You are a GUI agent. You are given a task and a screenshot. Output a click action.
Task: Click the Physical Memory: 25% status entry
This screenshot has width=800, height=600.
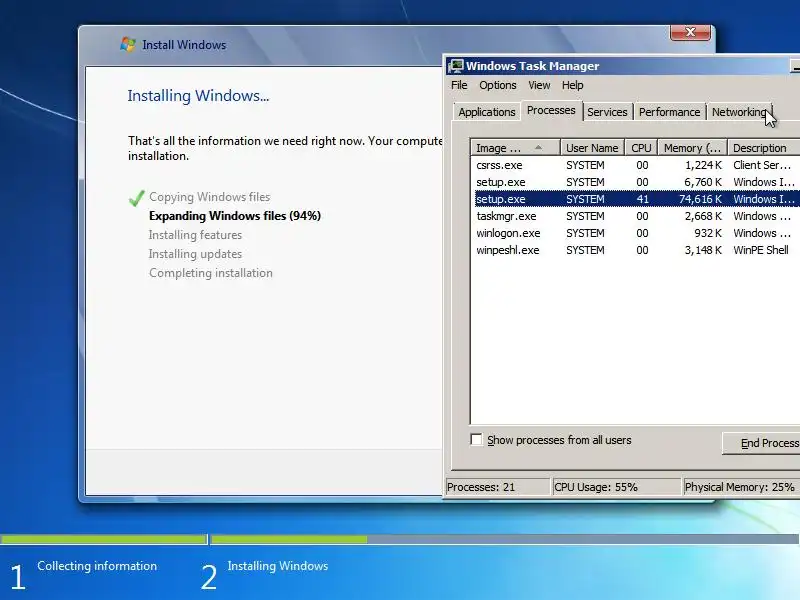point(741,487)
